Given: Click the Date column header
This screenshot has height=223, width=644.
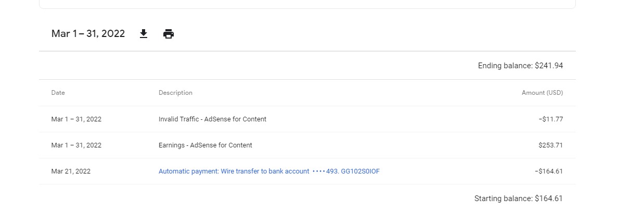Looking at the screenshot, I should 58,93.
